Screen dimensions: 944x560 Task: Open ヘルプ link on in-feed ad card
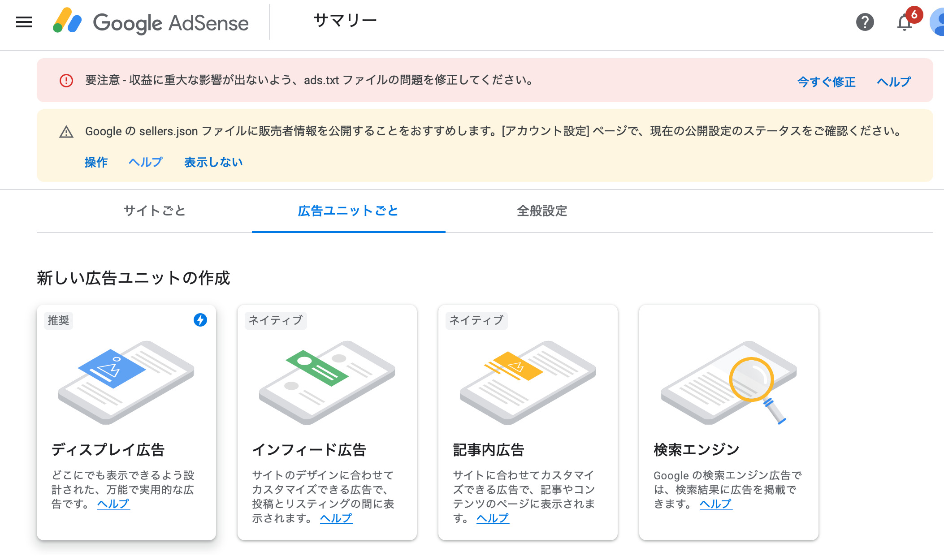pyautogui.click(x=336, y=518)
